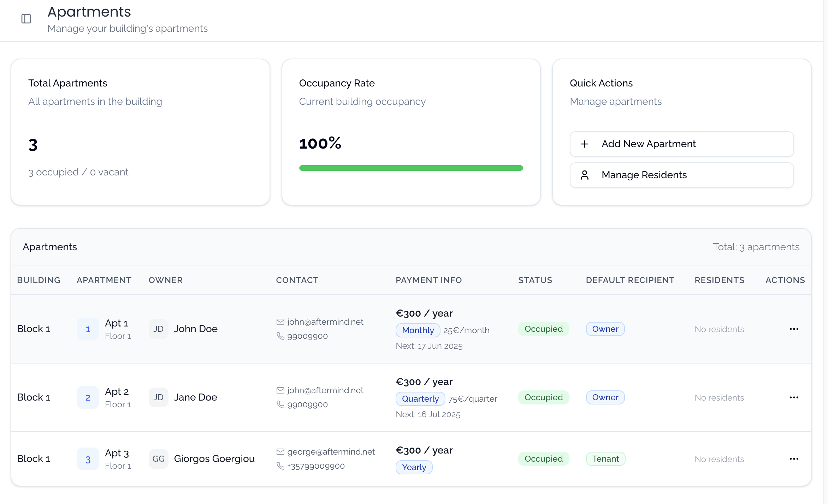Open actions menu for Apt 1 row
Screen dimensions: 828x504
pos(794,329)
